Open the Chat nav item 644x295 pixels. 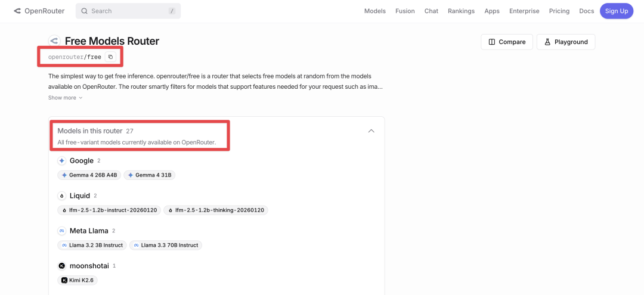431,11
